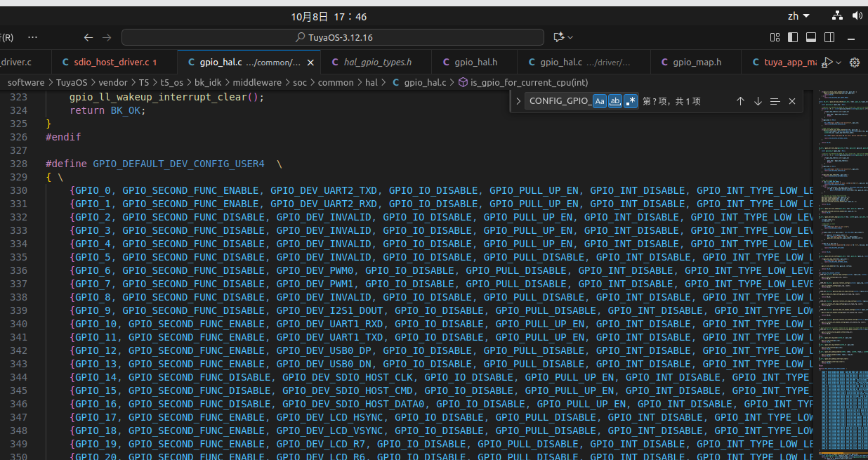The height and width of the screenshot is (460, 868).
Task: Toggle the bottom panel layout icon
Action: click(x=811, y=37)
